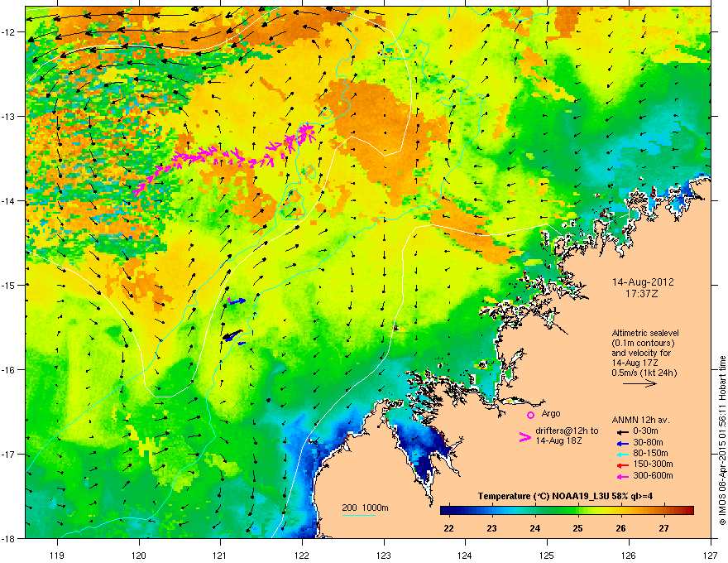Click the yellow section of the color bar above 25.5
The image size is (728, 563).
[600, 510]
